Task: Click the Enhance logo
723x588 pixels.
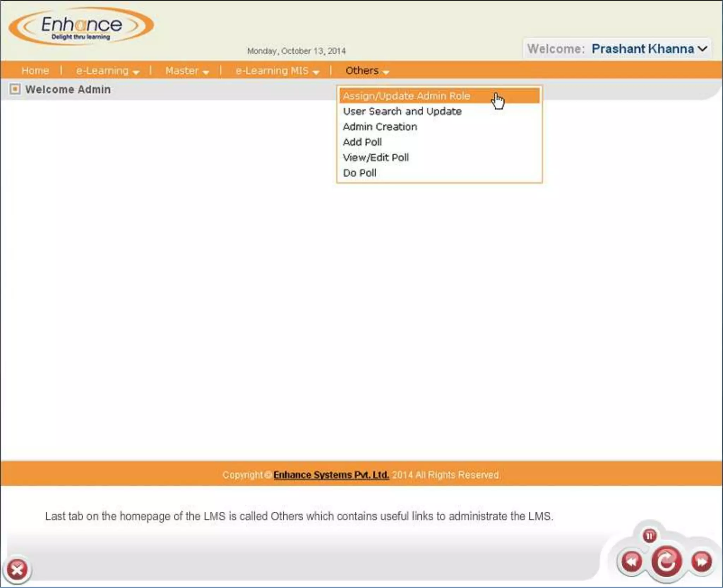Action: [x=81, y=26]
